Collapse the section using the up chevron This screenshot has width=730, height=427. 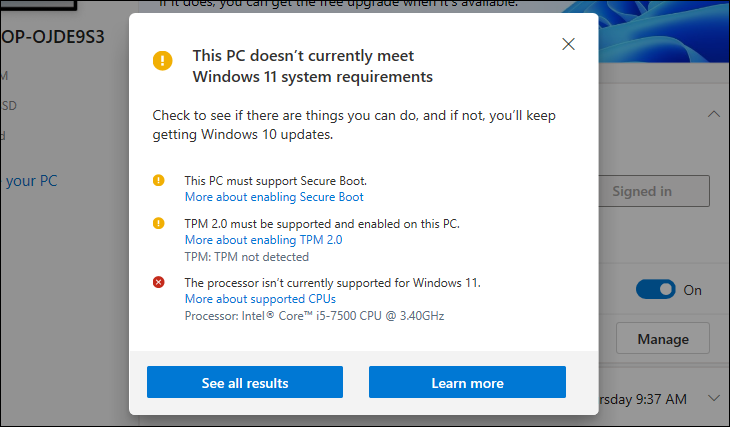click(713, 114)
